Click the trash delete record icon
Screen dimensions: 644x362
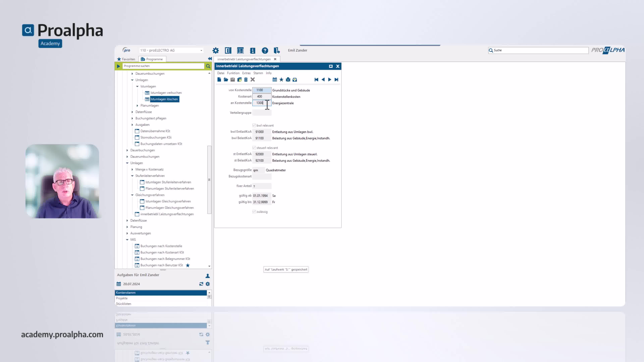246,79
